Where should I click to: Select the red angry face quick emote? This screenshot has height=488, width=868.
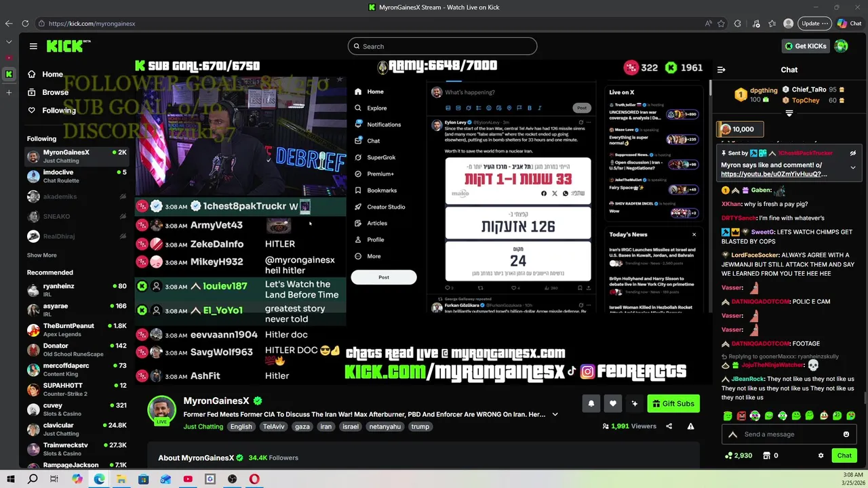[x=741, y=415]
